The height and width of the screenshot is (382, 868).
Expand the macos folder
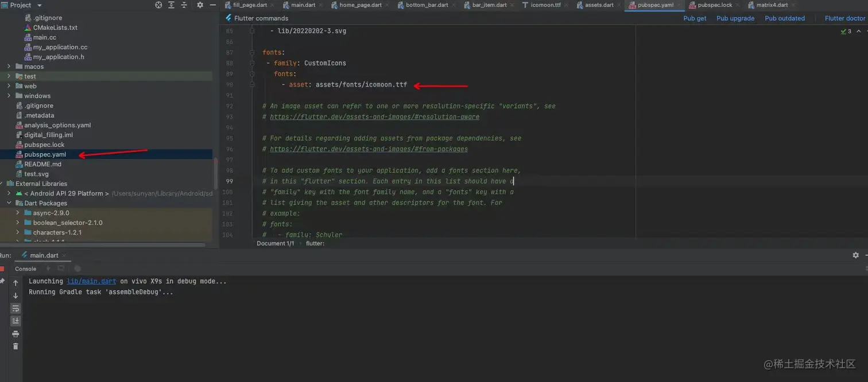click(9, 67)
